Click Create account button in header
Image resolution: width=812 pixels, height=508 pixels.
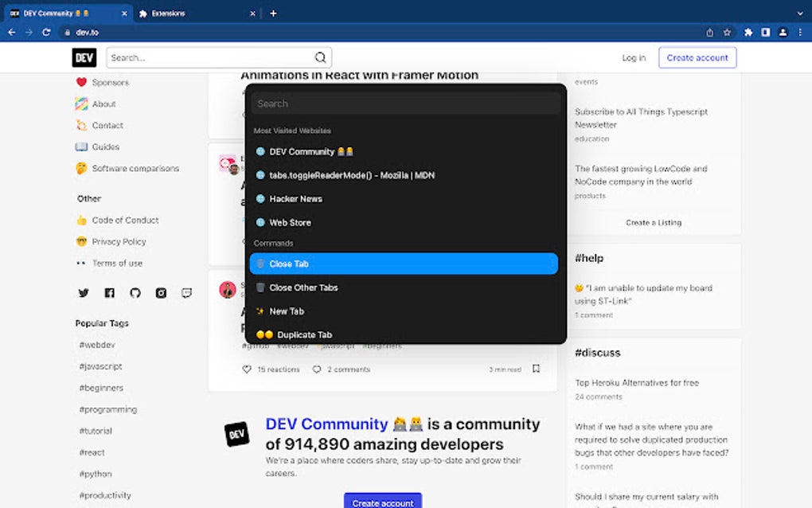coord(697,57)
